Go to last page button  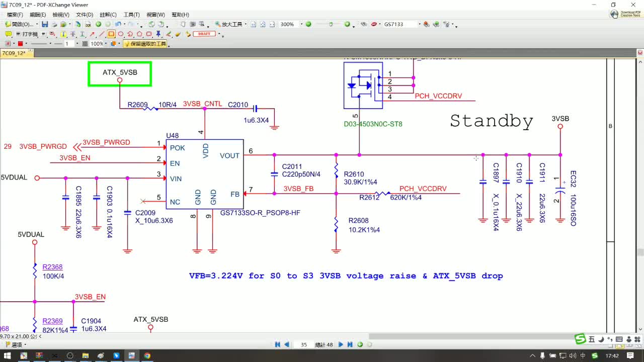350,344
